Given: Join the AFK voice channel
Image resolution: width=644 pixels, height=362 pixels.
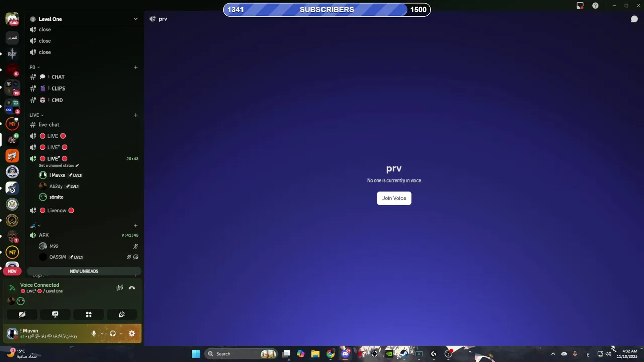Looking at the screenshot, I should pos(84,235).
